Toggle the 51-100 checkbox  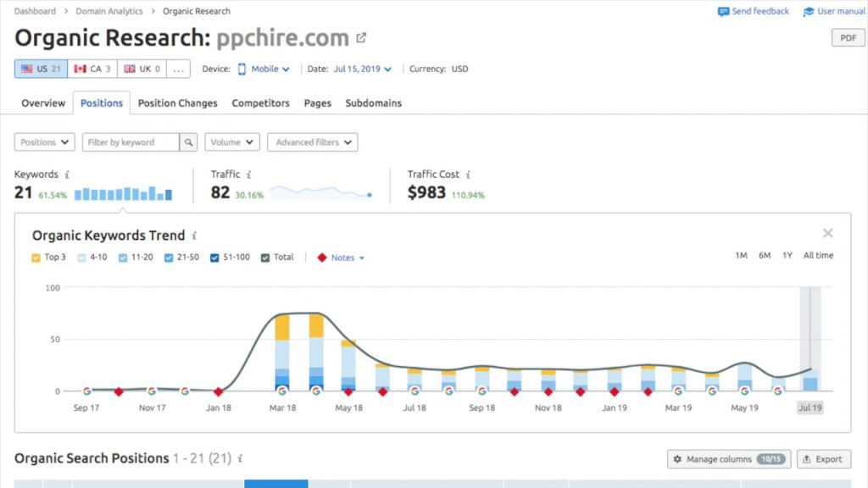(x=214, y=258)
